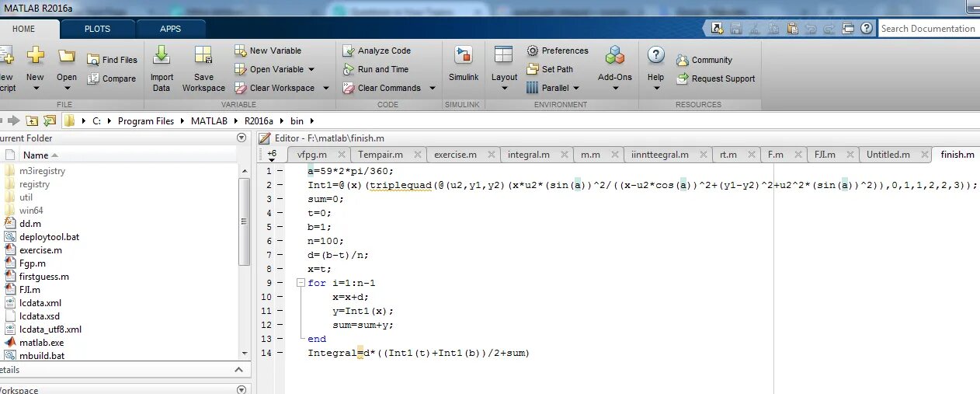Screen dimensions: 980x394
Task: Expand Open Variable dropdown arrow
Action: [311, 69]
